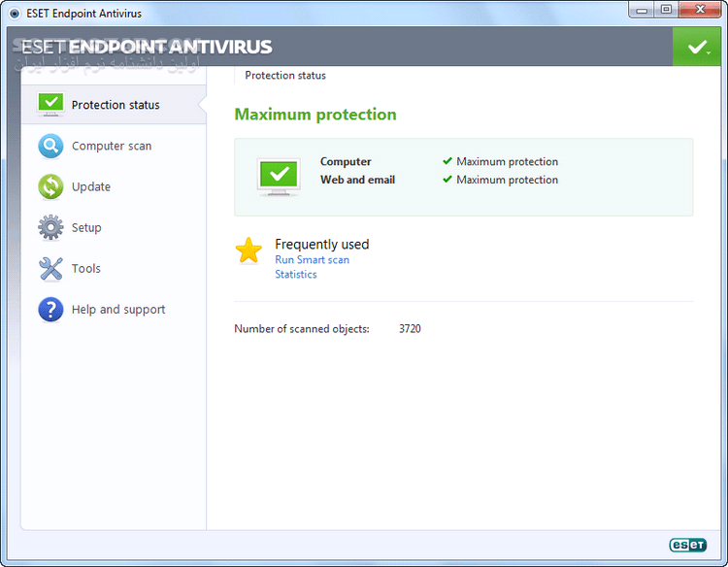Click the Protection status monitor icon in sidebar
Viewport: 728px width, 567px height.
tap(50, 105)
